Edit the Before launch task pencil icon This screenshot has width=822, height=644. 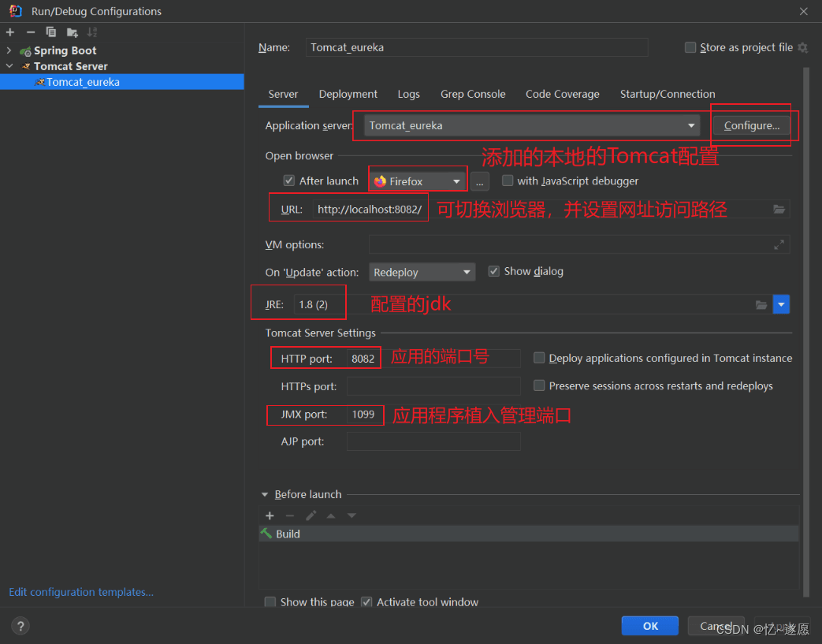click(311, 516)
